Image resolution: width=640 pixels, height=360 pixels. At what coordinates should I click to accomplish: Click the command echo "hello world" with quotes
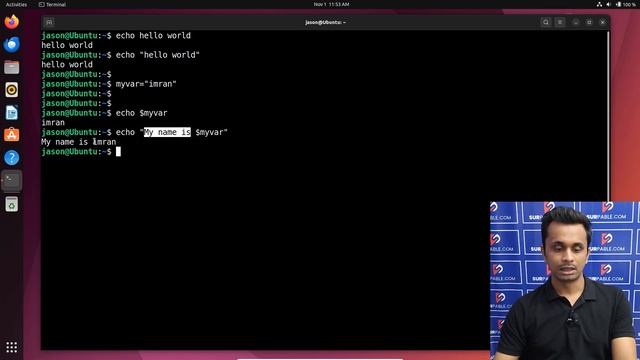tap(158, 55)
